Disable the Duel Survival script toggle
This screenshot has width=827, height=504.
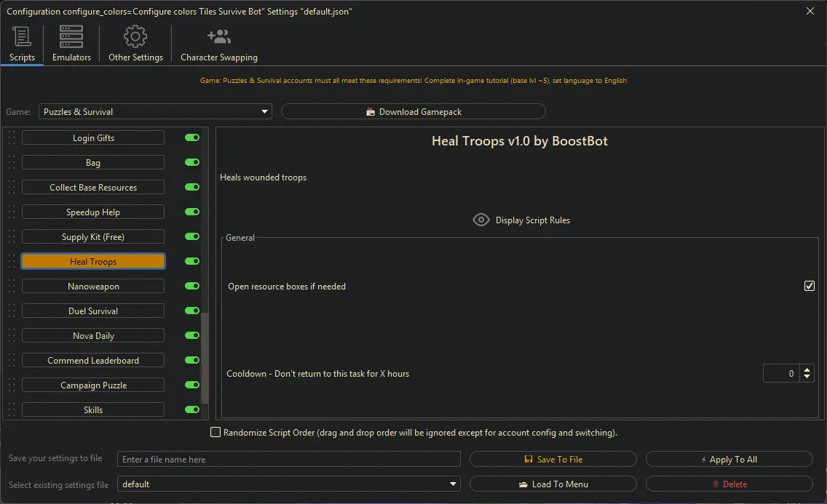click(x=192, y=311)
